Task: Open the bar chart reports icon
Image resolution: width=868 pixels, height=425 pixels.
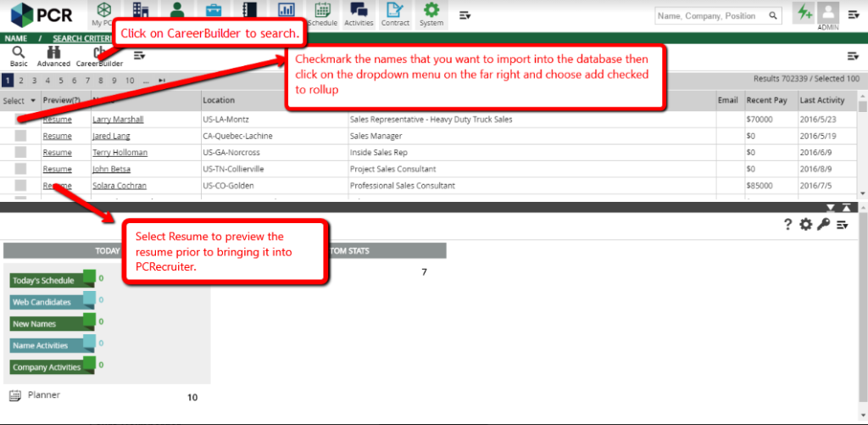Action: pyautogui.click(x=287, y=9)
